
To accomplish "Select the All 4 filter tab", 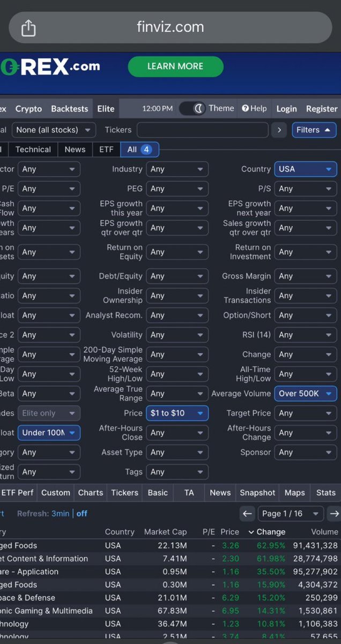I will pyautogui.click(x=139, y=150).
